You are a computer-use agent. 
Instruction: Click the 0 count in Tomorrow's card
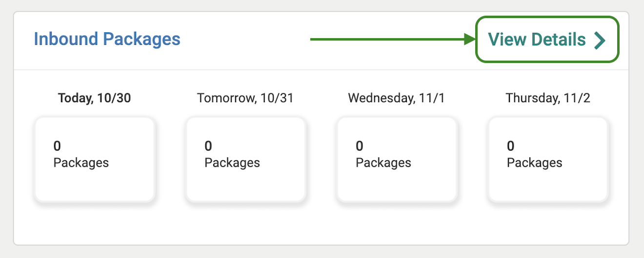click(208, 146)
